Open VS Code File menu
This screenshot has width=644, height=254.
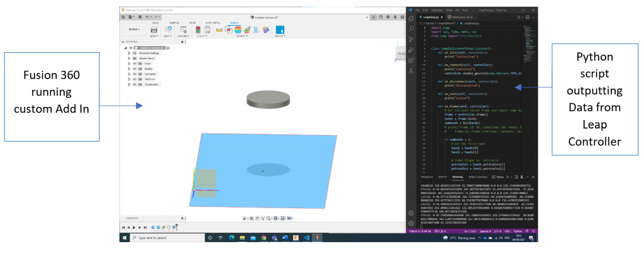pos(418,9)
